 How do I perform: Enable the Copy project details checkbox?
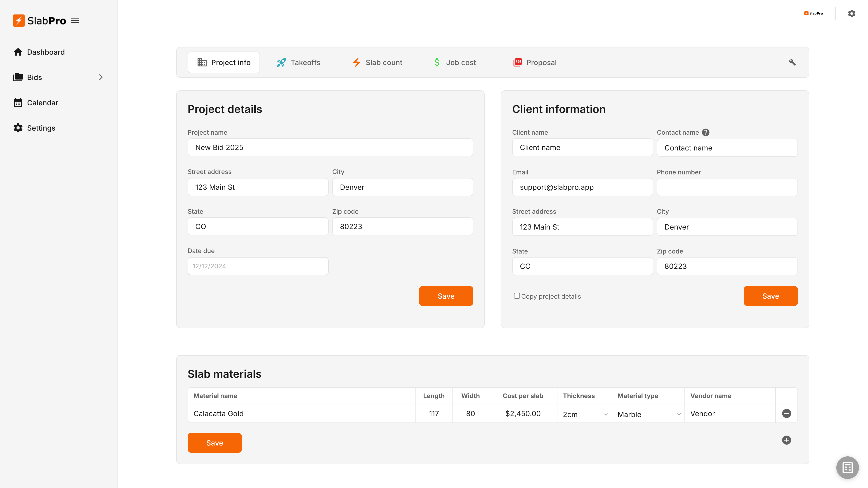pyautogui.click(x=517, y=296)
